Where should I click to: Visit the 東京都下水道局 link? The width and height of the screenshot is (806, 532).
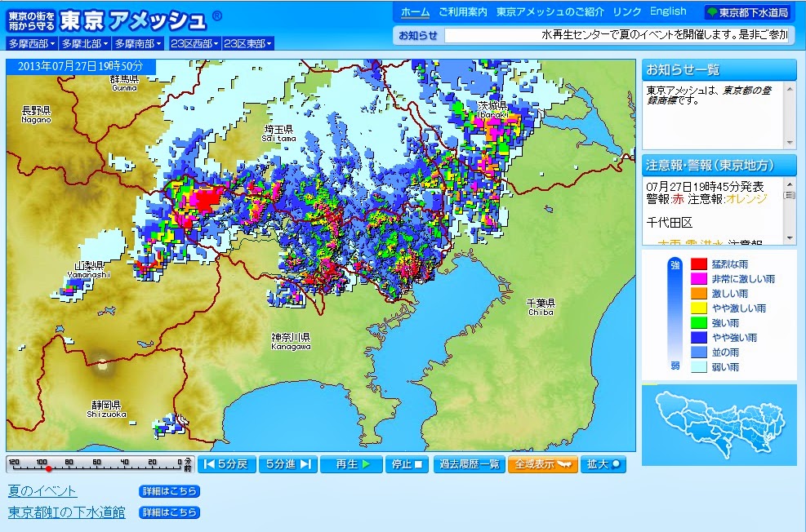click(x=748, y=12)
